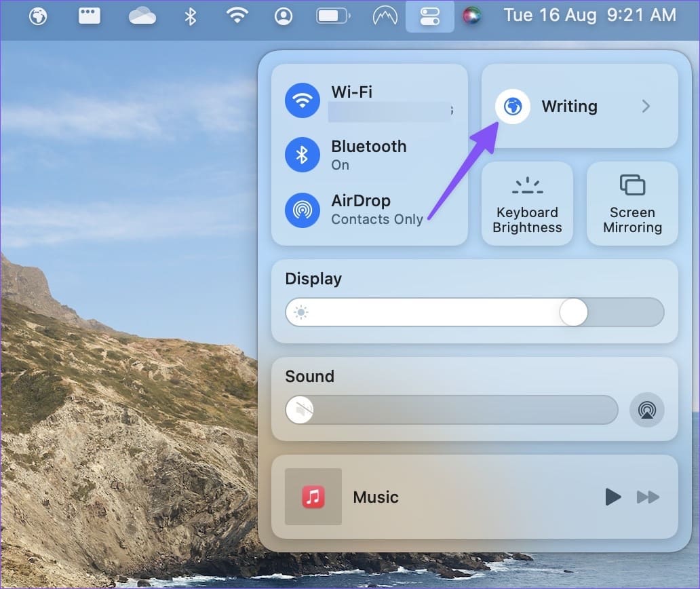Click the Writing focus mode globe icon
This screenshot has width=700, height=589.
[x=513, y=107]
